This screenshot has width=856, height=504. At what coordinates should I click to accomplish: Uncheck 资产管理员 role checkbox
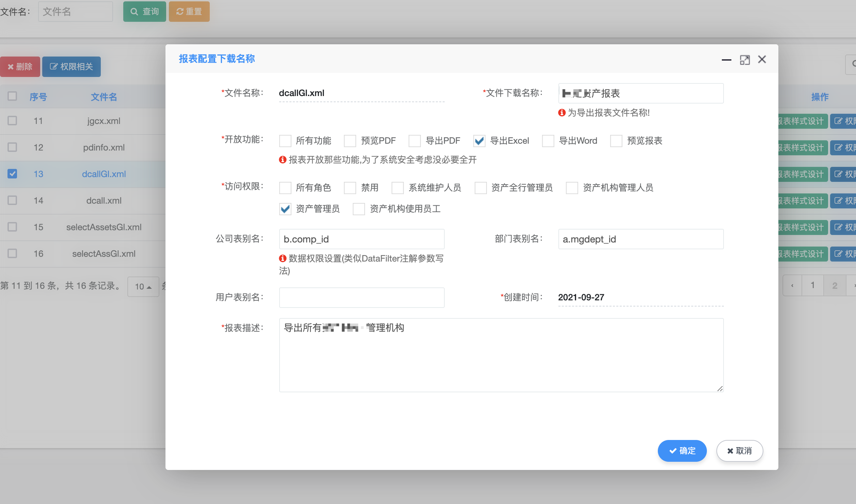tap(285, 209)
